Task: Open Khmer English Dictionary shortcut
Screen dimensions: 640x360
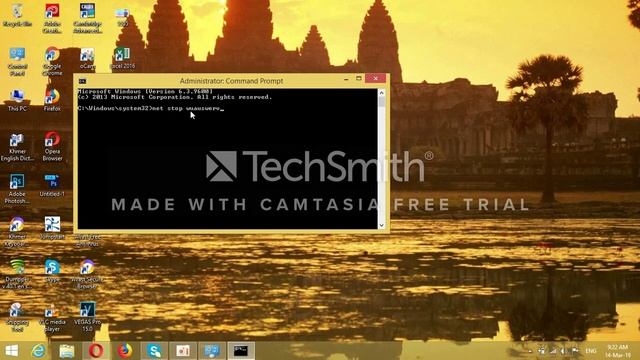Action: click(x=17, y=147)
